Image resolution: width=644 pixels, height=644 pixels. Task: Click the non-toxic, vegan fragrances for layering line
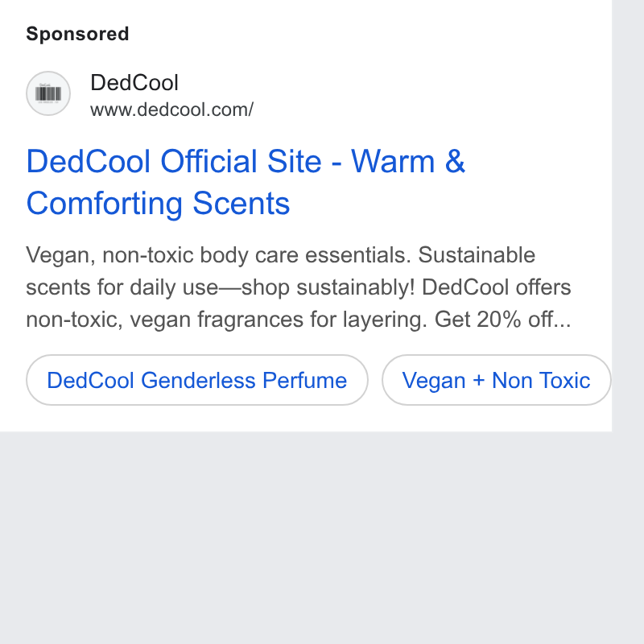[226, 319]
